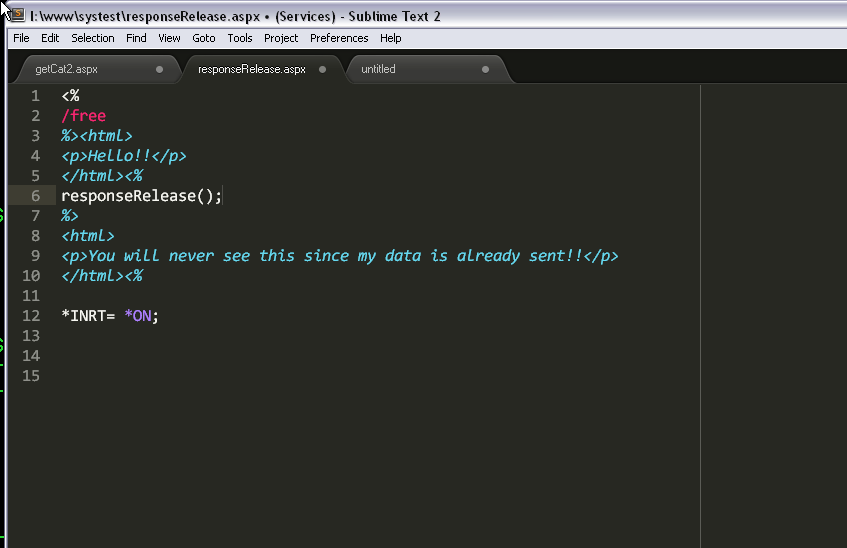Open the Find menu

click(x=136, y=38)
